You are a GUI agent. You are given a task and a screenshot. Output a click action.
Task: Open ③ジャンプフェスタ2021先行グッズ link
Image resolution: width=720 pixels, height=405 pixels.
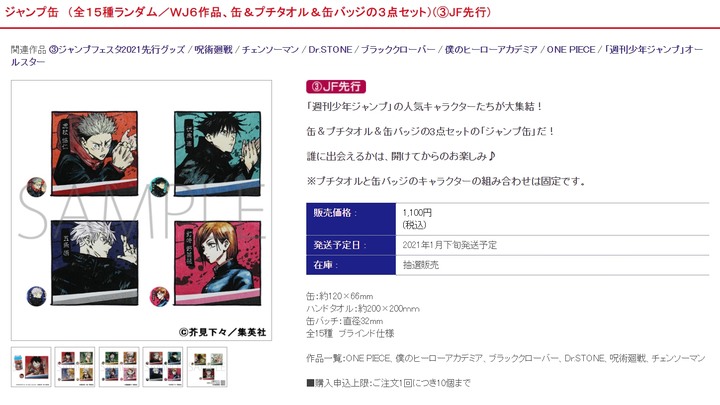pyautogui.click(x=117, y=50)
